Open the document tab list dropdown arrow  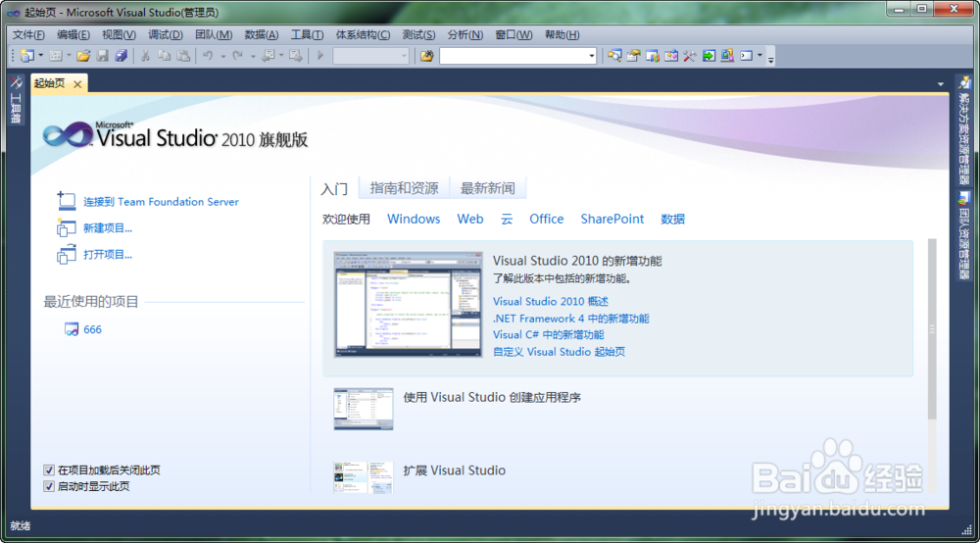pyautogui.click(x=941, y=83)
